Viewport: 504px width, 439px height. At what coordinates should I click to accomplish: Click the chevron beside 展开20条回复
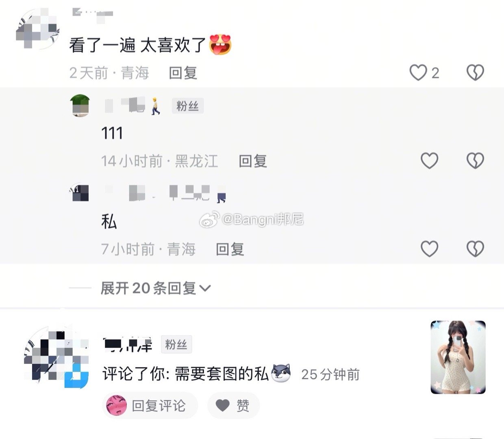[x=205, y=289]
